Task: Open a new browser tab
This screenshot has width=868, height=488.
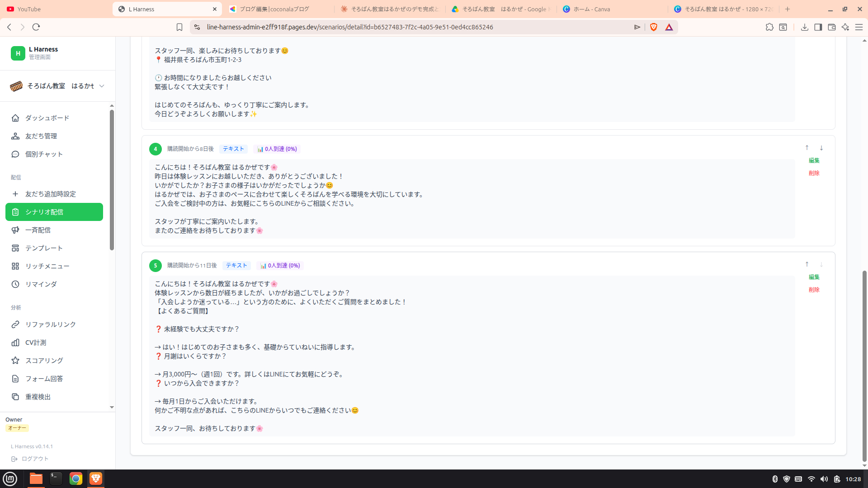Action: 788,9
